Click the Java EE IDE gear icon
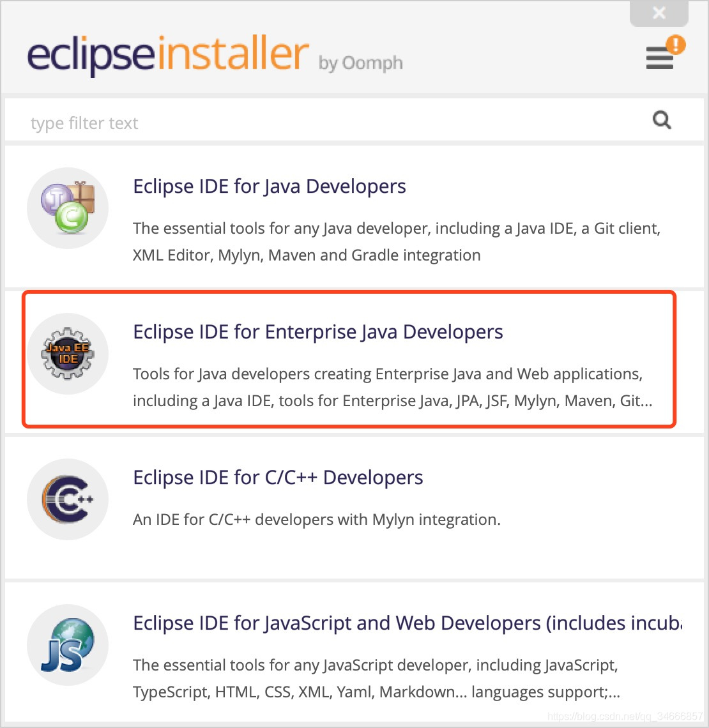The image size is (709, 728). click(x=68, y=354)
